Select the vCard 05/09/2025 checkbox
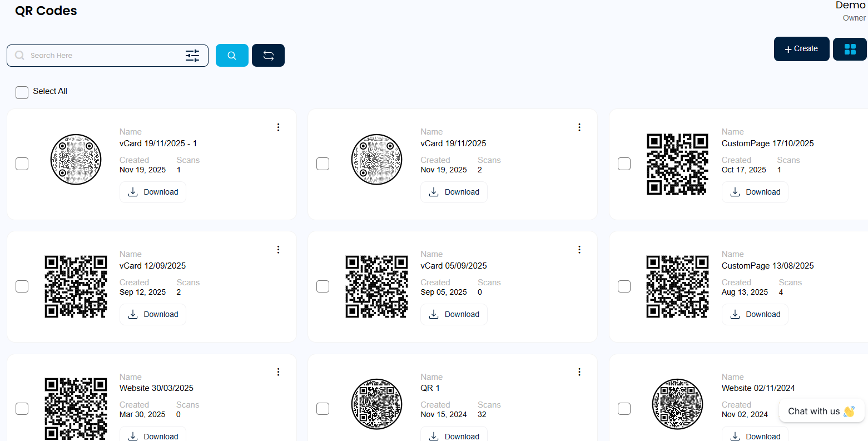 point(323,286)
